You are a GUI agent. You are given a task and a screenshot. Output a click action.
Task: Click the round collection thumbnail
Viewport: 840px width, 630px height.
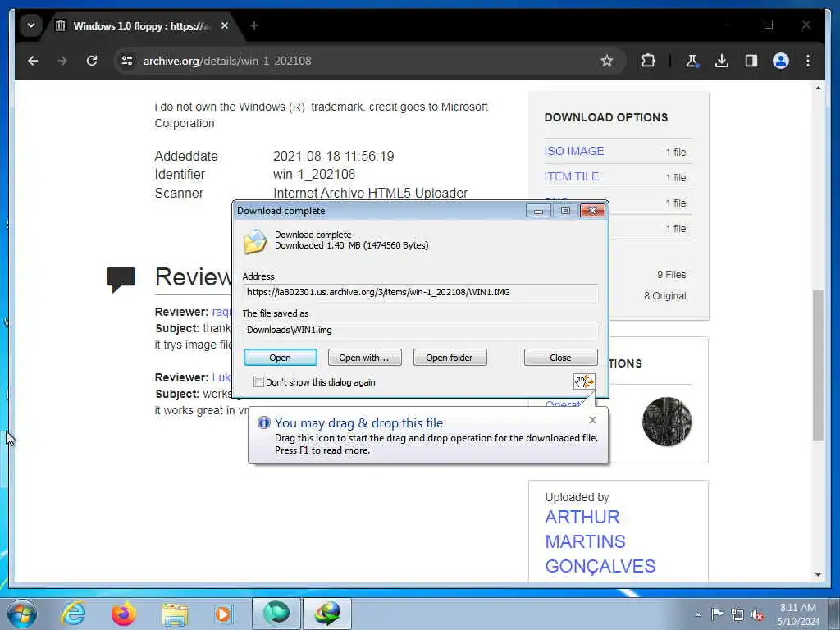coord(666,422)
